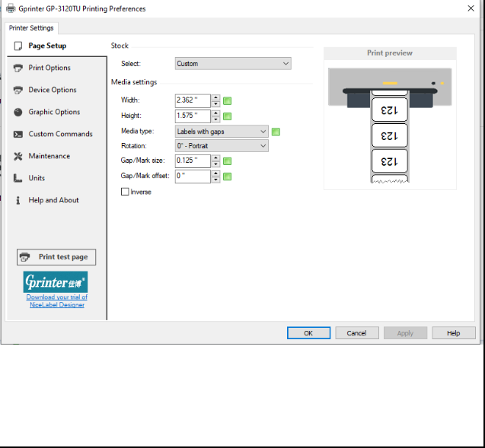The image size is (485, 448).
Task: Select the Printer Settings tab
Action: (x=31, y=28)
